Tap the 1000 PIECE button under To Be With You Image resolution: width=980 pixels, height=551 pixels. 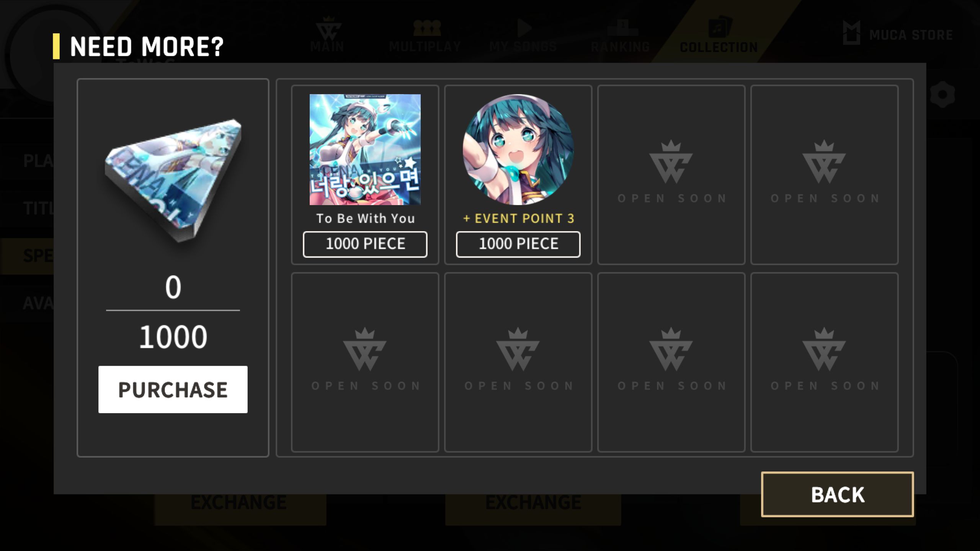coord(365,244)
